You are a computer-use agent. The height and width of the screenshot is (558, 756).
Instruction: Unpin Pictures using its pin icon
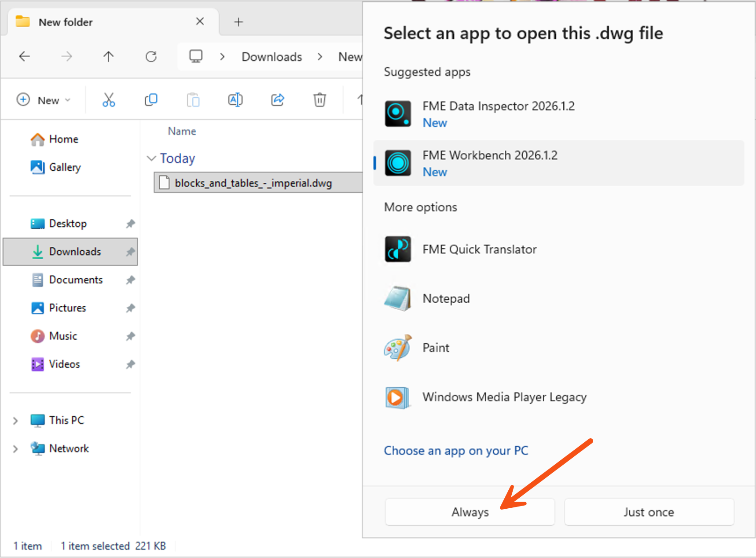[130, 308]
